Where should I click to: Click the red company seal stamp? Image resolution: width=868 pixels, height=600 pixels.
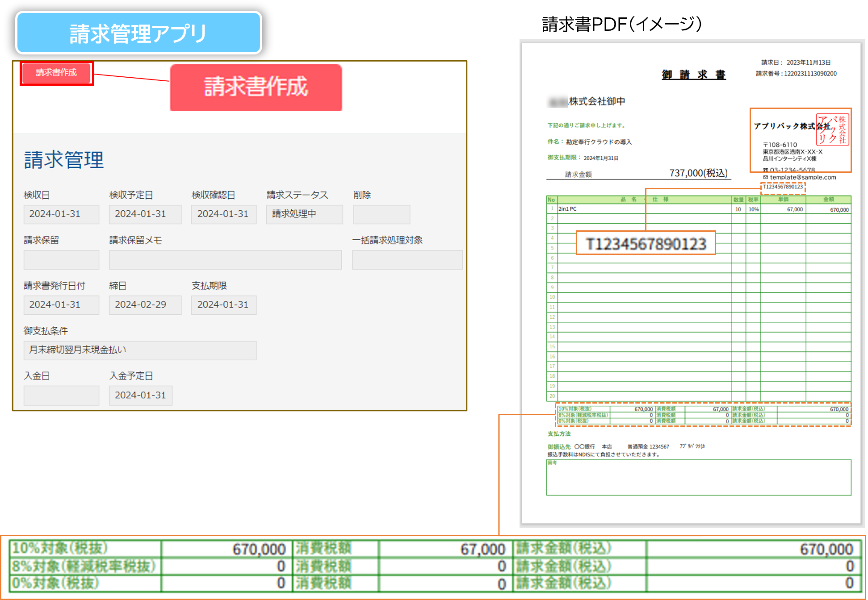(x=832, y=129)
